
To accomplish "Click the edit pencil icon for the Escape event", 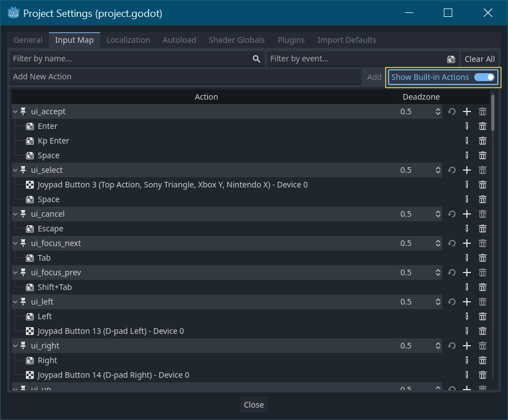I will [466, 229].
